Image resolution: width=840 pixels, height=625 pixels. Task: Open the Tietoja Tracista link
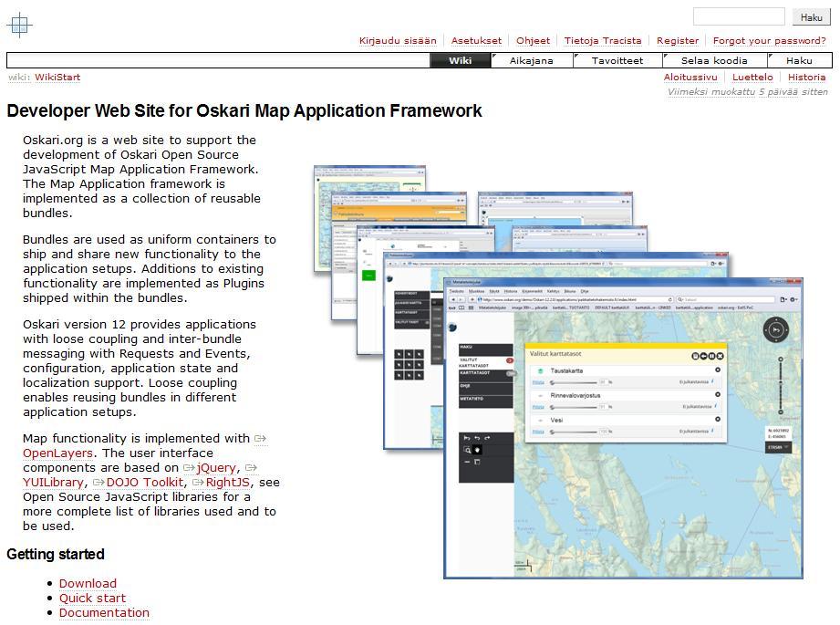click(603, 41)
